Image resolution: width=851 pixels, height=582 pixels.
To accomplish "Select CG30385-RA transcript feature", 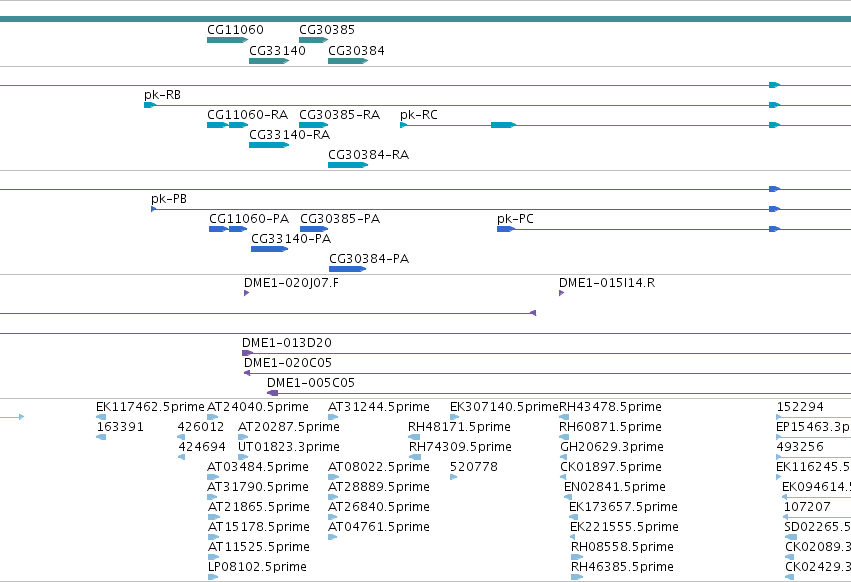I will pyautogui.click(x=314, y=125).
